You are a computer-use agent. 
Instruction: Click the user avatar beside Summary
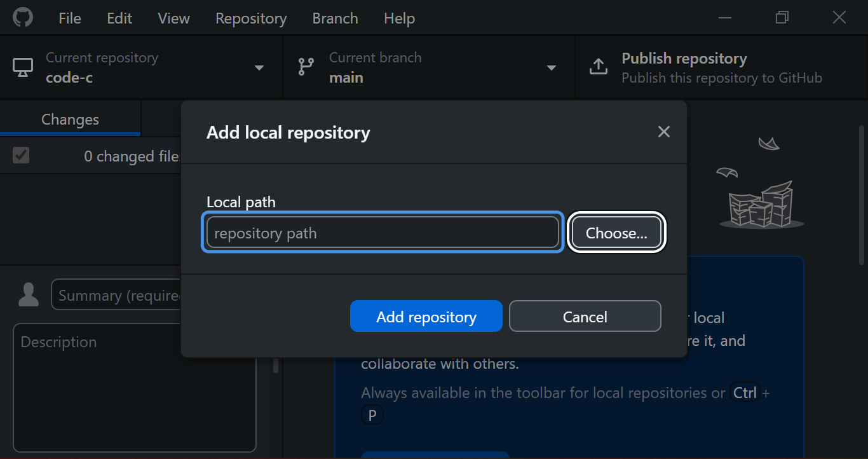[x=29, y=295]
